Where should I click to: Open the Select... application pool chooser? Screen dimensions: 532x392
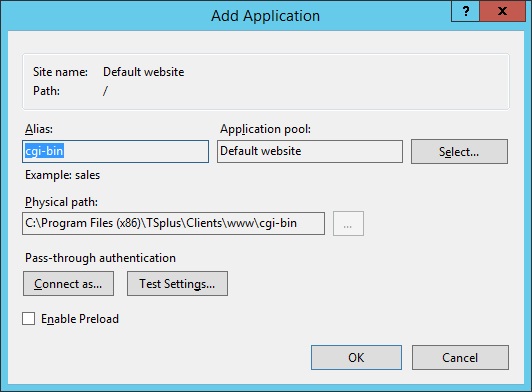[459, 151]
